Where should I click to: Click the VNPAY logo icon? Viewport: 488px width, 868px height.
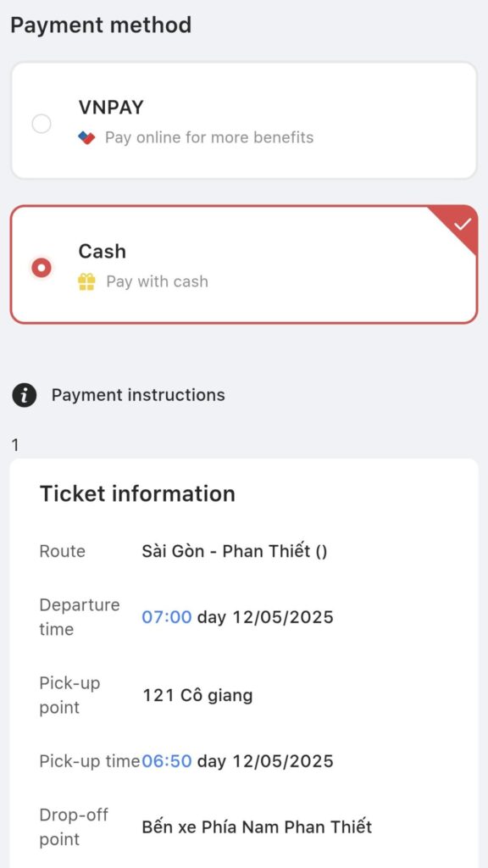(x=86, y=137)
